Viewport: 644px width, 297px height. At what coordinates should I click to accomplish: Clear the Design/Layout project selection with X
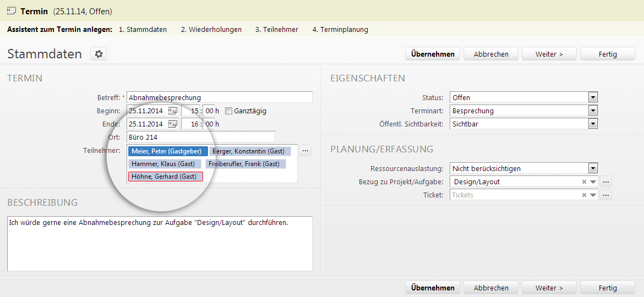click(584, 182)
